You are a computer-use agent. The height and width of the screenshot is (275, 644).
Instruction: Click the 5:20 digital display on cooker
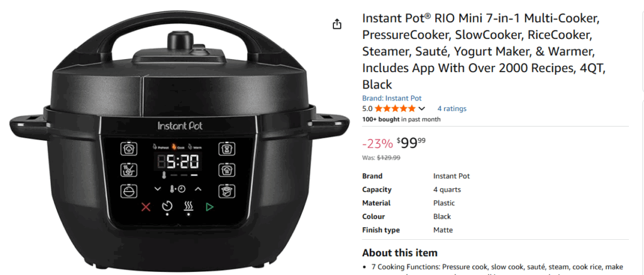(x=177, y=162)
